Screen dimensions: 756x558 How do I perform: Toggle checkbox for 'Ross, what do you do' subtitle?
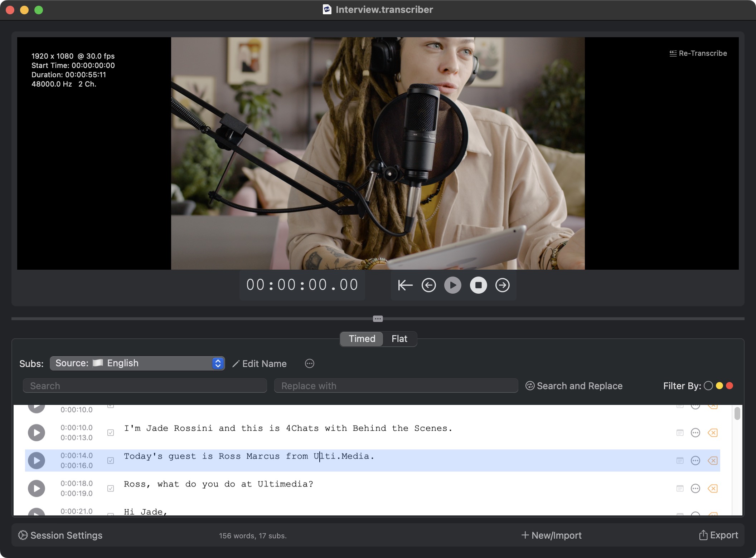pyautogui.click(x=111, y=488)
